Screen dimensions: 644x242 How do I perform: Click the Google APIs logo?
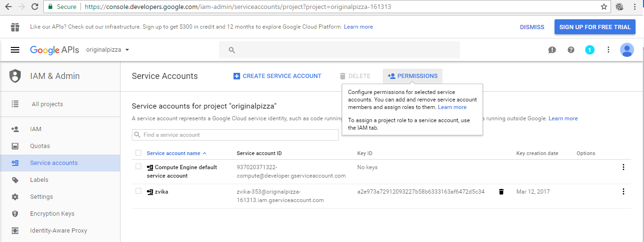tap(55, 50)
